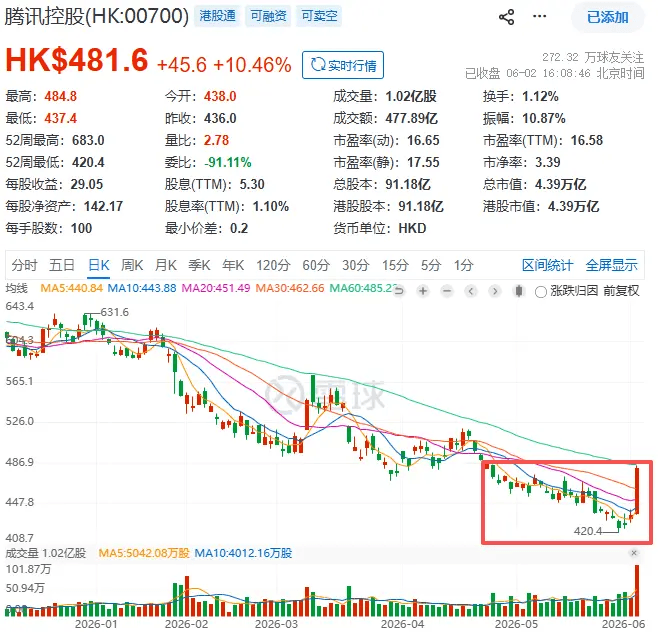
Task: Click the MA10:443.88 indicator value
Action: coord(142,288)
